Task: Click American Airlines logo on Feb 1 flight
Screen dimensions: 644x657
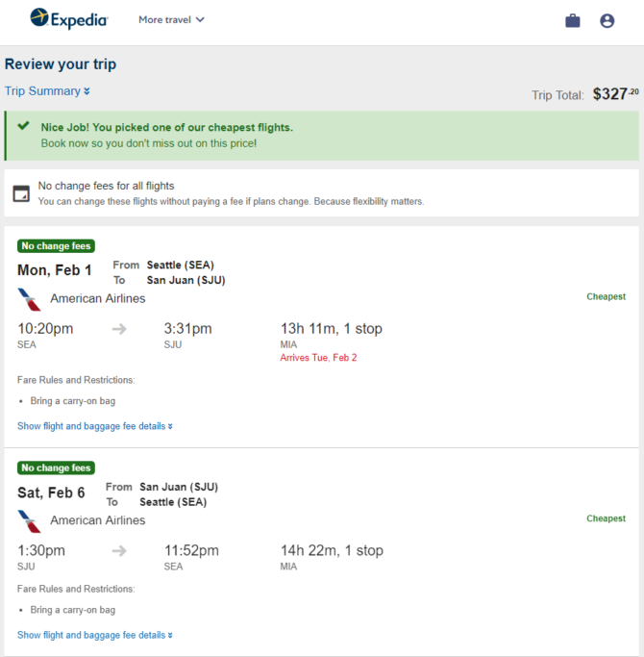Action: pos(29,299)
